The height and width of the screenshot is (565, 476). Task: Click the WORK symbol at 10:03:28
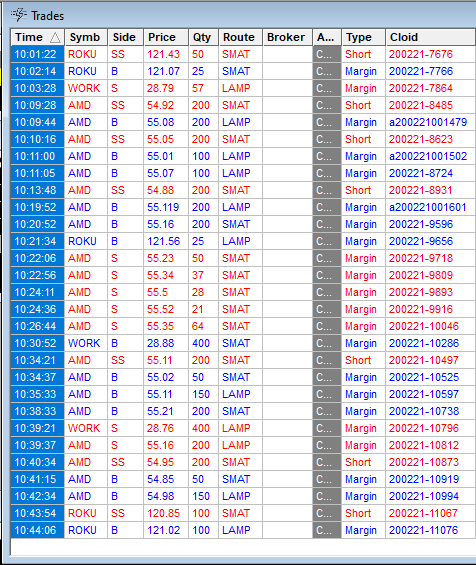click(x=84, y=88)
